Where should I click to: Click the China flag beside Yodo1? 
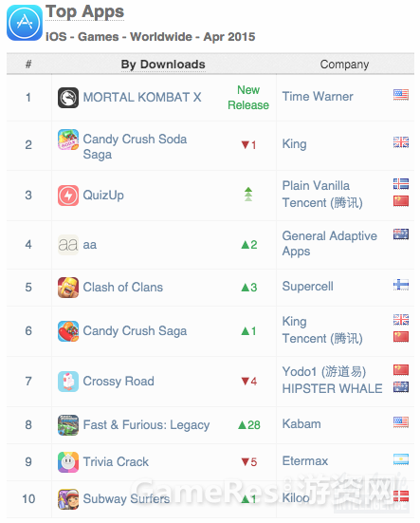coord(401,370)
